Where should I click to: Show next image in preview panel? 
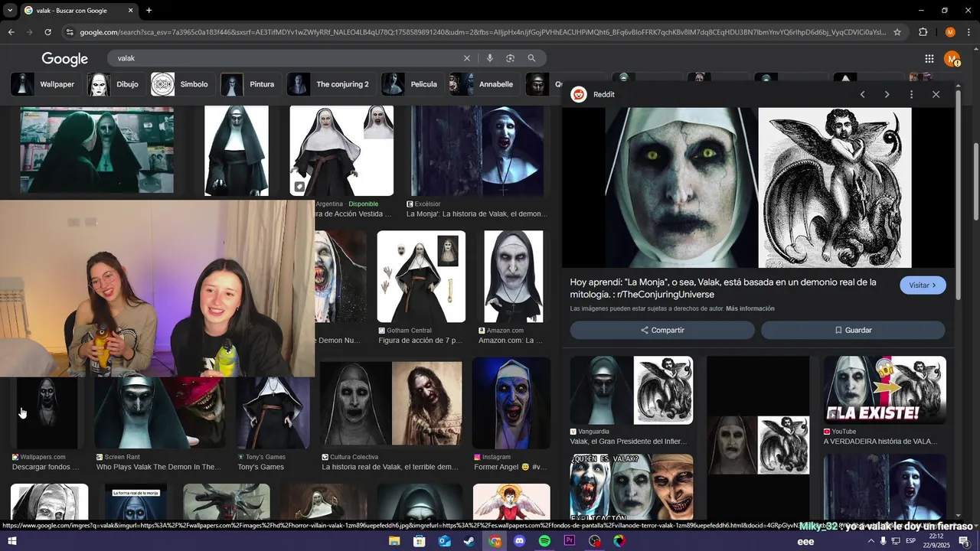(887, 94)
